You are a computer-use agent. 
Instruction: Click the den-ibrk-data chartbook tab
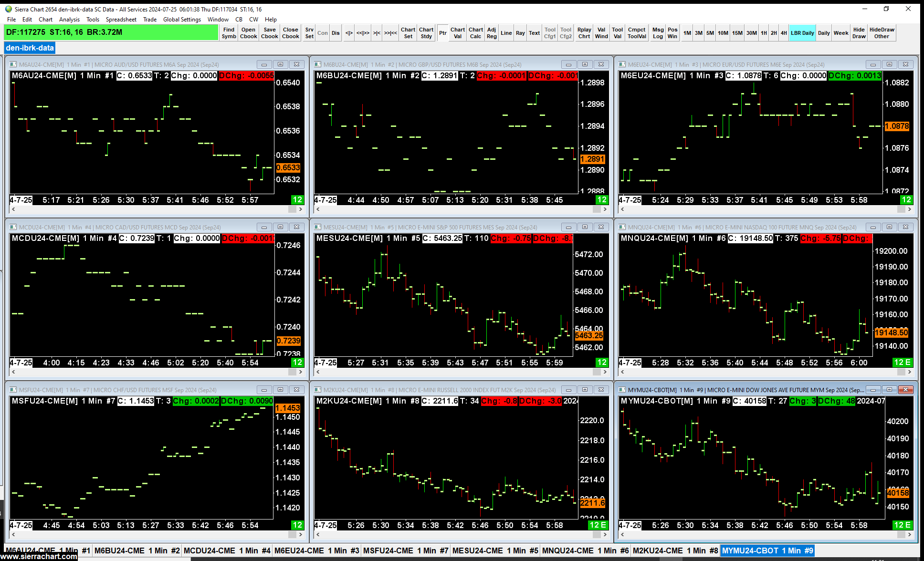pos(30,48)
